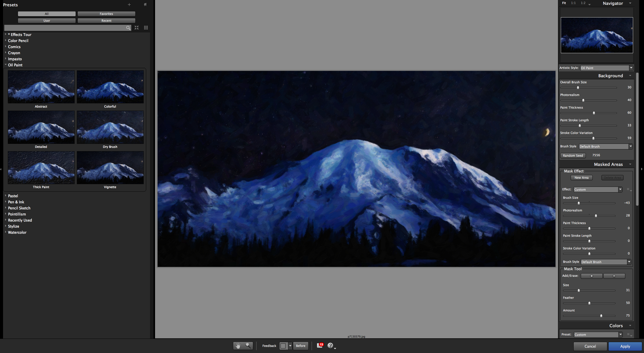Click the Apply button

pyautogui.click(x=625, y=346)
